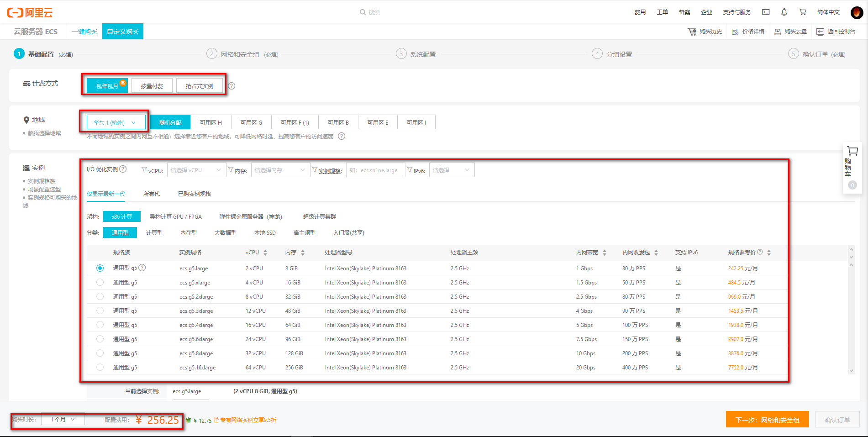Open the IPv6 请选择 dropdown
Viewport: 868px width, 437px height.
[x=452, y=170]
